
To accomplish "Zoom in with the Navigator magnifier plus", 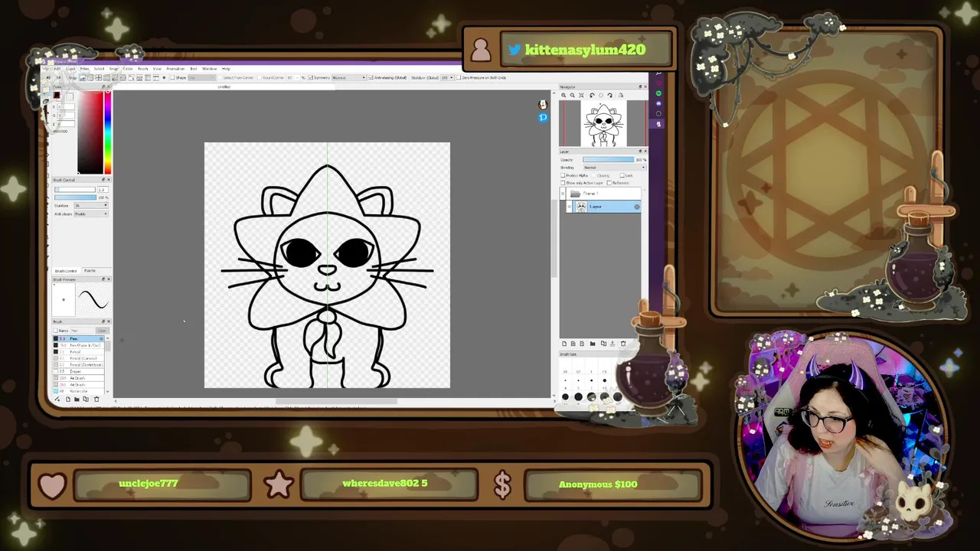I will point(563,95).
